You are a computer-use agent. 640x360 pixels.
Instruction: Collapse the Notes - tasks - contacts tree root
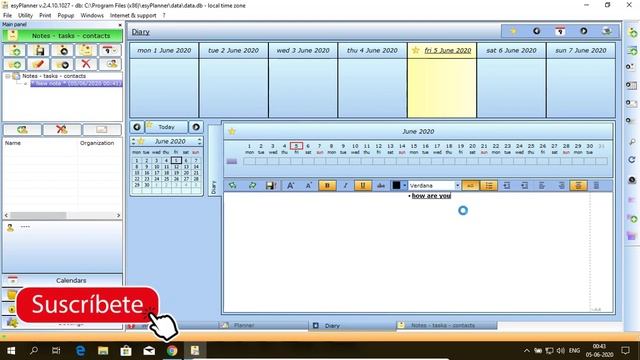tap(7, 76)
